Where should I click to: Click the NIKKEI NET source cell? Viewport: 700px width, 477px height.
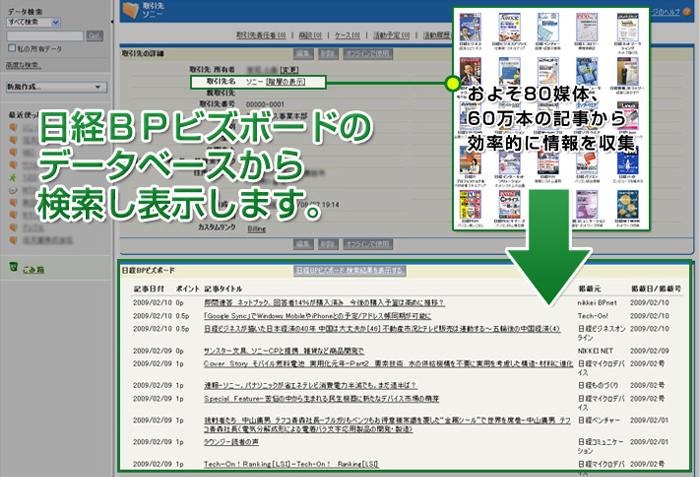point(595,351)
